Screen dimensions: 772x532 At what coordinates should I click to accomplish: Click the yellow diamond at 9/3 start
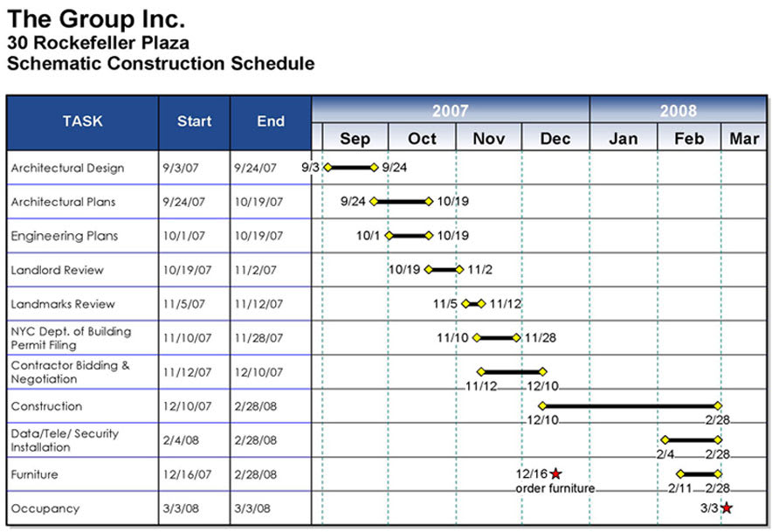point(327,168)
